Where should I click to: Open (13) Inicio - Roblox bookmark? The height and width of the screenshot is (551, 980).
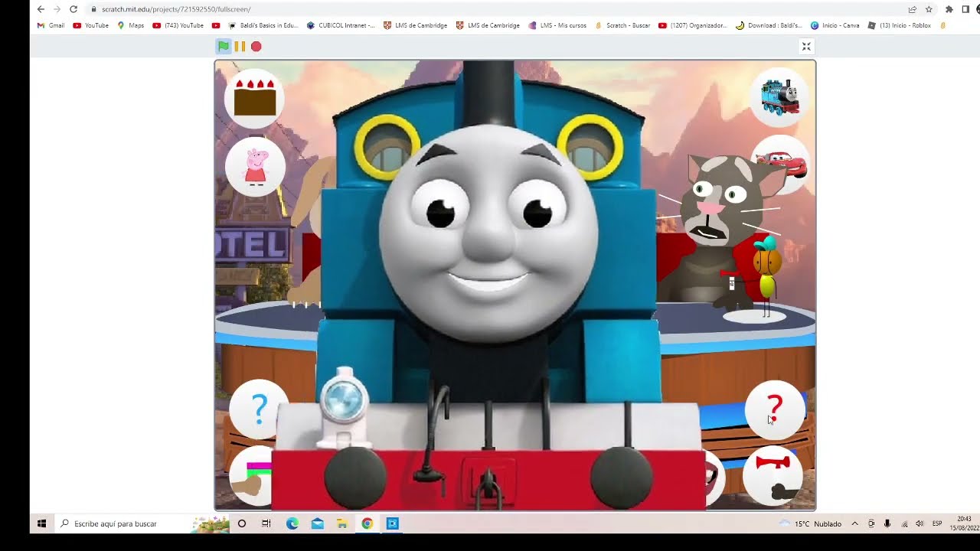click(x=900, y=25)
